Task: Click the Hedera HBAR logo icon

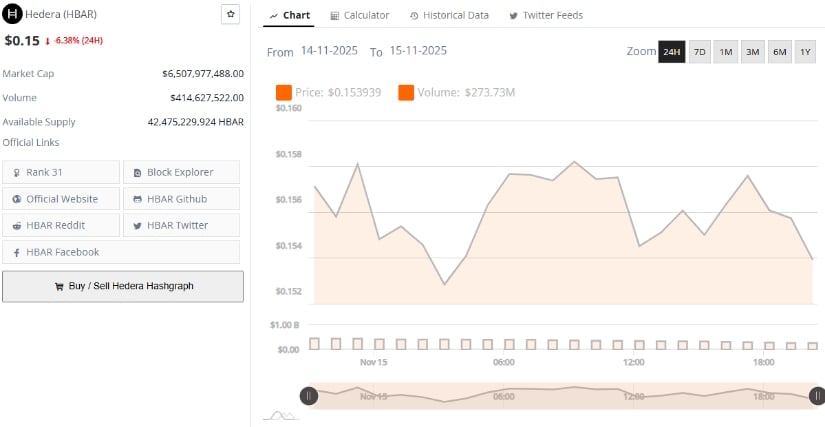Action: point(14,15)
